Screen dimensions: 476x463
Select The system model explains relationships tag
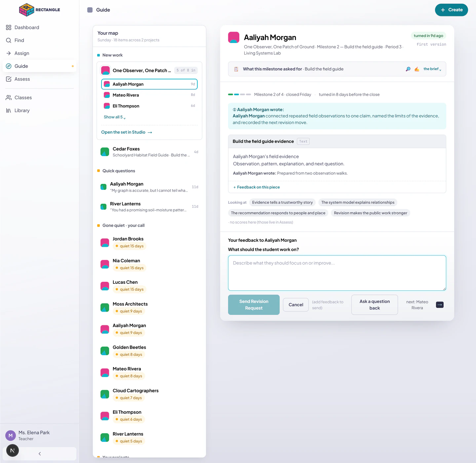click(358, 202)
